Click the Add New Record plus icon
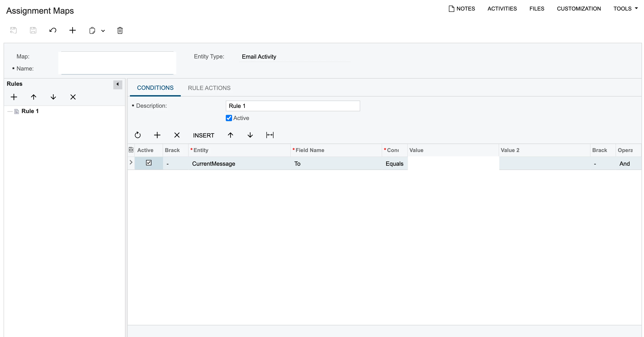 point(73,30)
